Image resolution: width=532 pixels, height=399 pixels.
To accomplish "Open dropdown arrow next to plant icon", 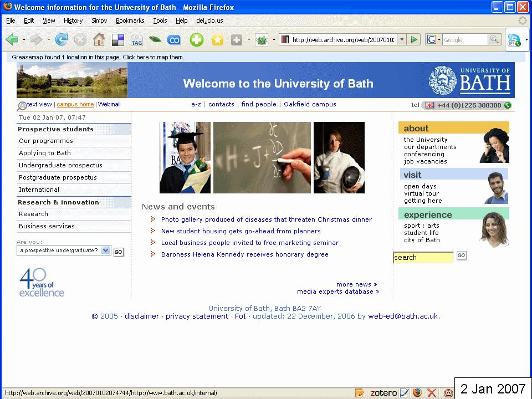I will [x=274, y=40].
